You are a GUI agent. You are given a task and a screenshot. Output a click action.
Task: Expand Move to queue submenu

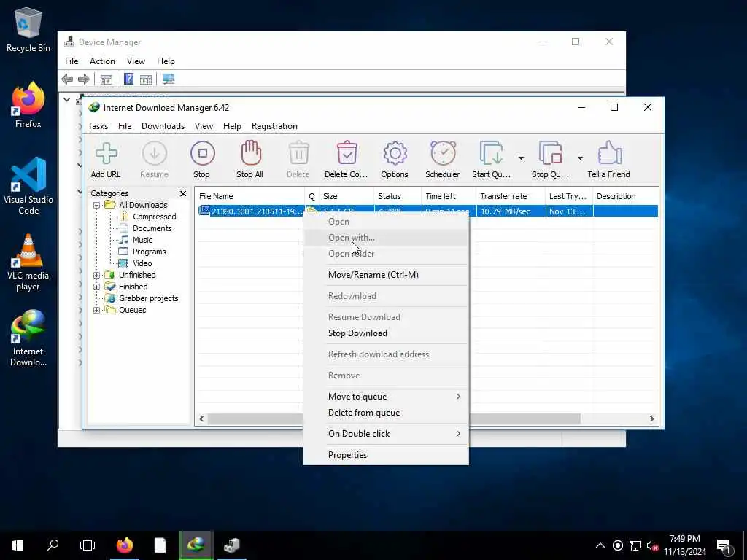(x=386, y=397)
